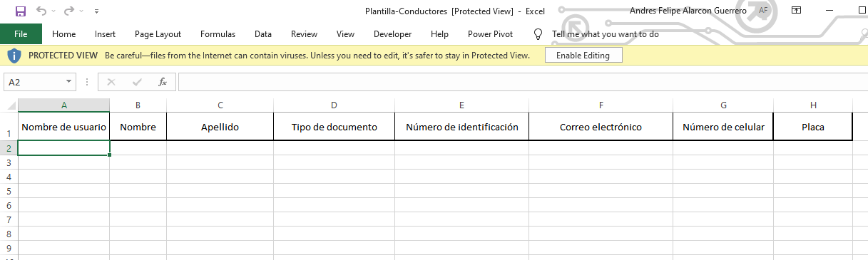Click the Save icon in Quick Access Toolbar
This screenshot has width=868, height=260.
(20, 11)
